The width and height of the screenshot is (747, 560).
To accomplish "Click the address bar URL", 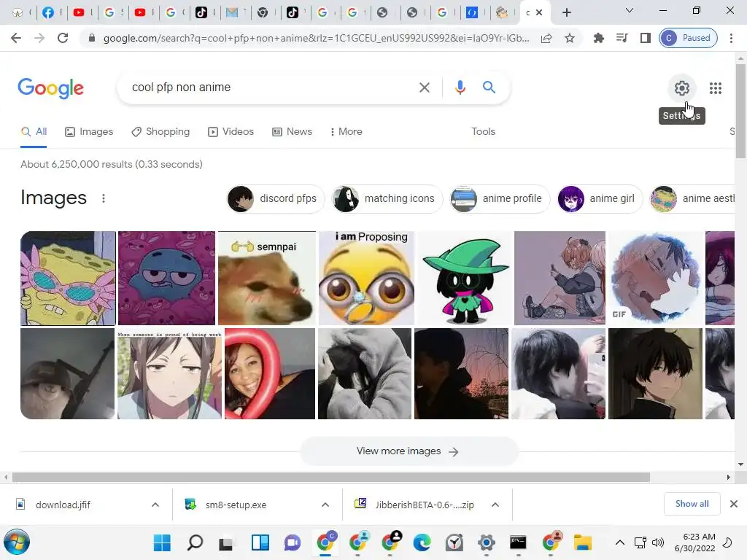I will point(316,38).
